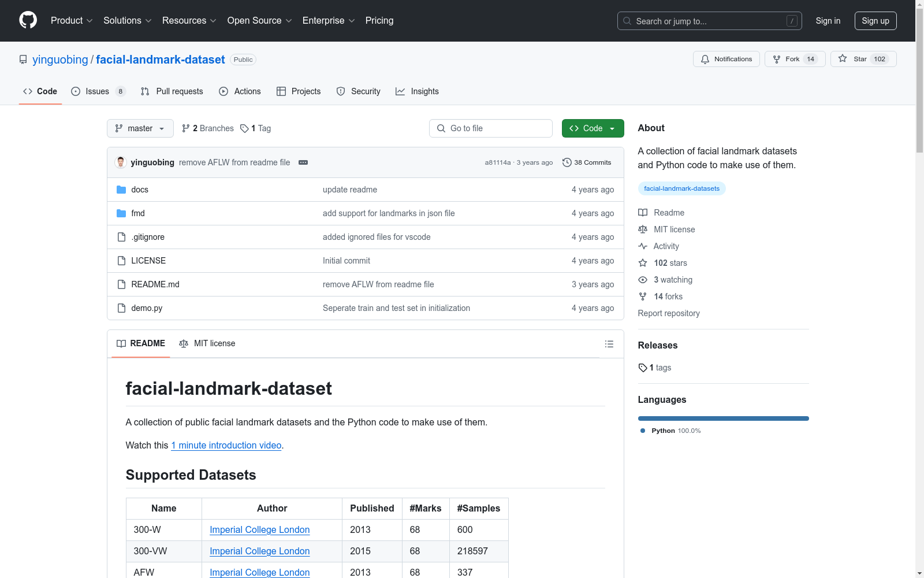Viewport: 924px width, 578px height.
Task: Click the bell icon in Notifications
Action: [705, 59]
